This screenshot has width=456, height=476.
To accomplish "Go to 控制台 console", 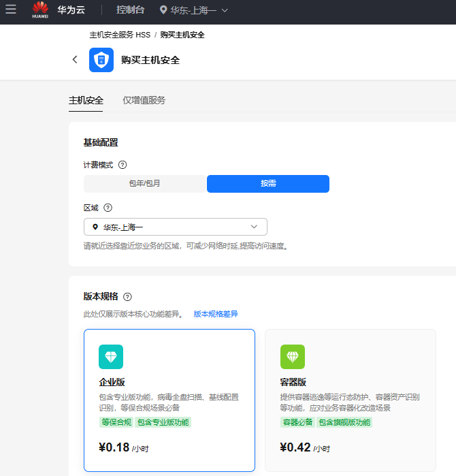I will pos(131,10).
